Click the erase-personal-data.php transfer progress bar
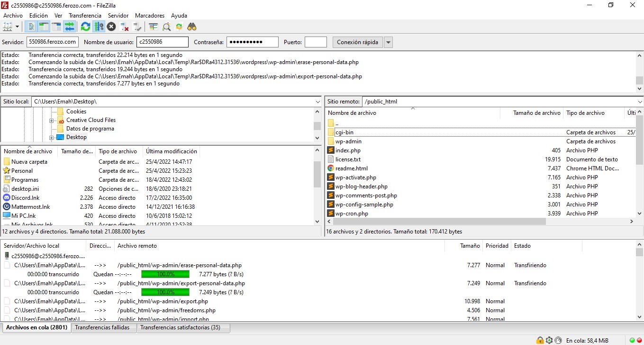The height and width of the screenshot is (345, 644). (165, 274)
